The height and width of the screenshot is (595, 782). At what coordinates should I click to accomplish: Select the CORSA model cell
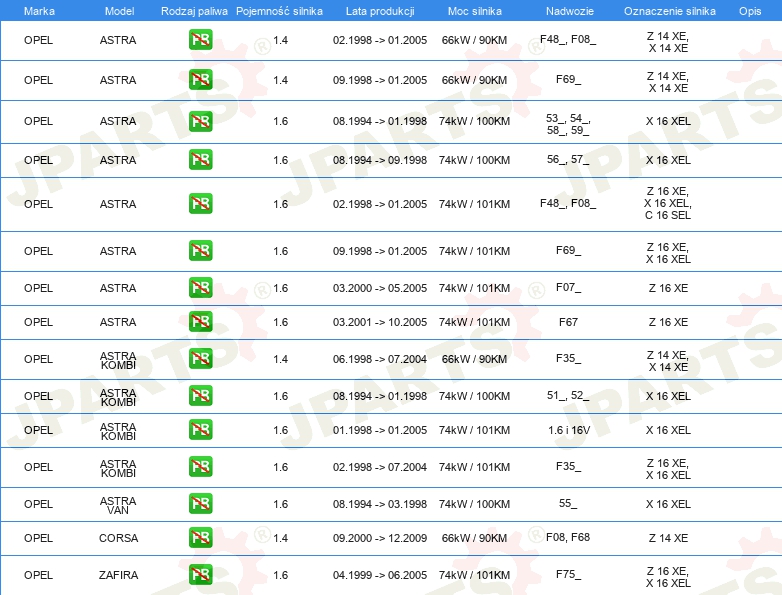(118, 538)
